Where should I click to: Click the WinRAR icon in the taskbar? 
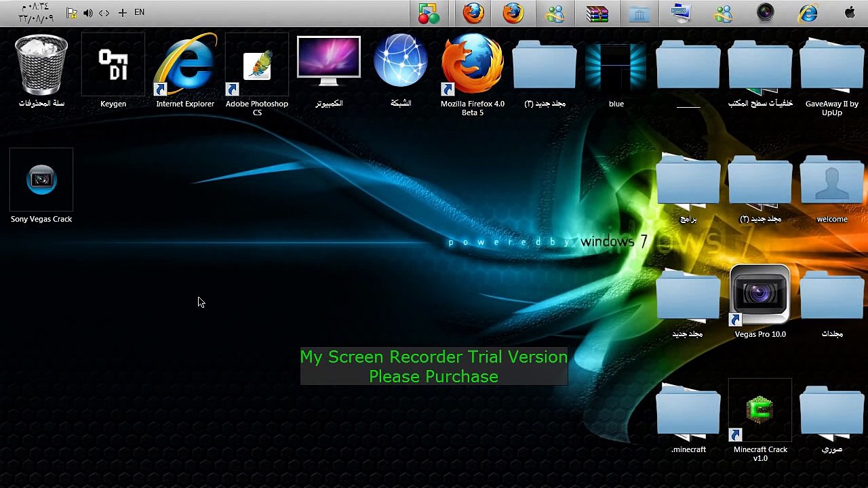(597, 14)
